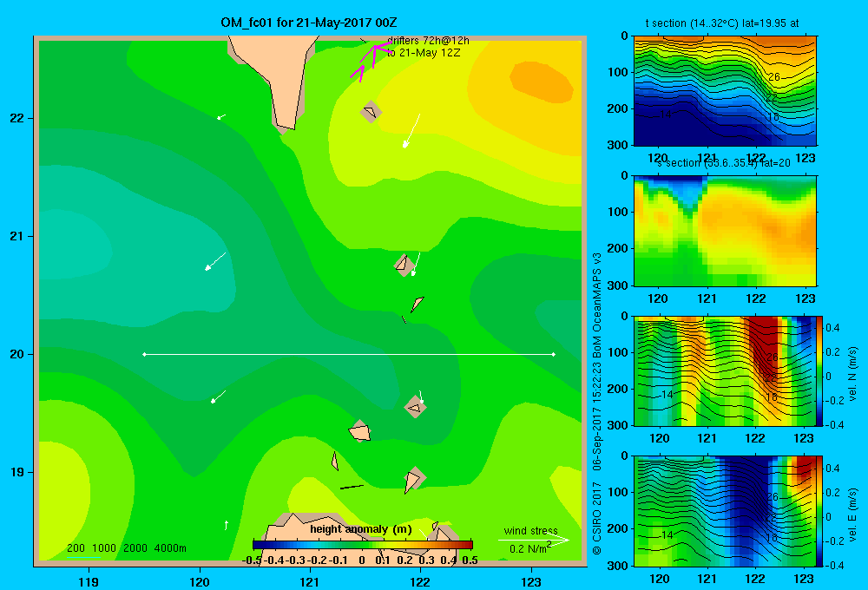Click the 0.5 tick on height anomaly scale
The width and height of the screenshot is (868, 590).
coord(470,560)
